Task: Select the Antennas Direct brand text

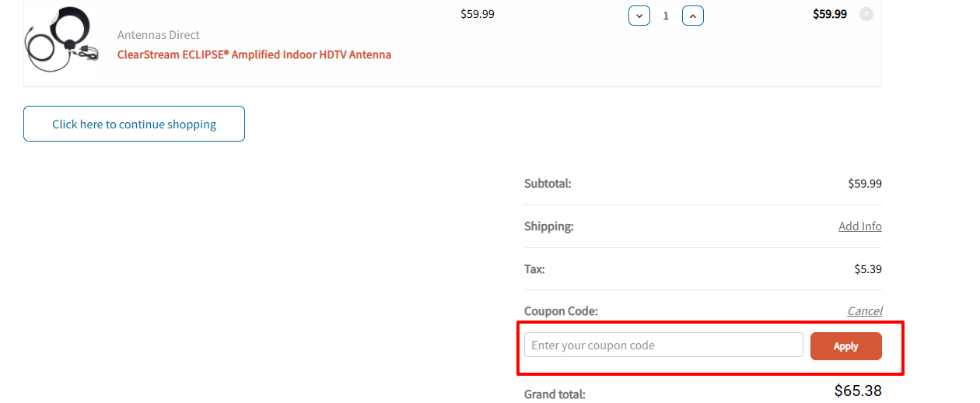Action: pyautogui.click(x=159, y=35)
